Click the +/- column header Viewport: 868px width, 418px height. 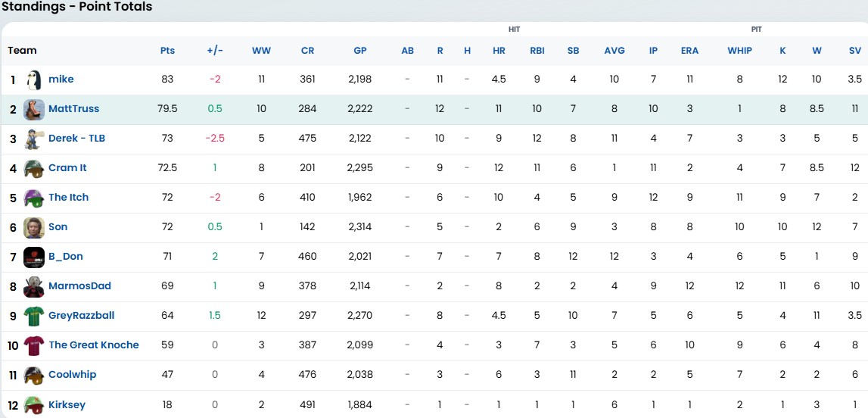215,51
